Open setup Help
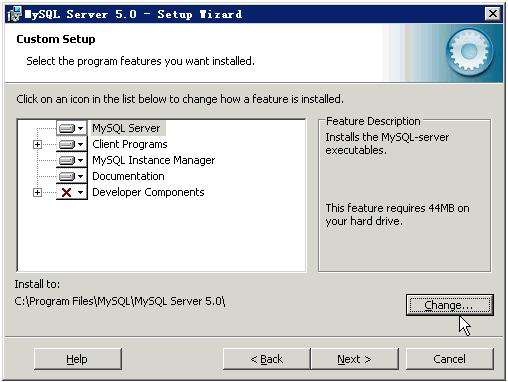The height and width of the screenshot is (382, 508). click(78, 359)
